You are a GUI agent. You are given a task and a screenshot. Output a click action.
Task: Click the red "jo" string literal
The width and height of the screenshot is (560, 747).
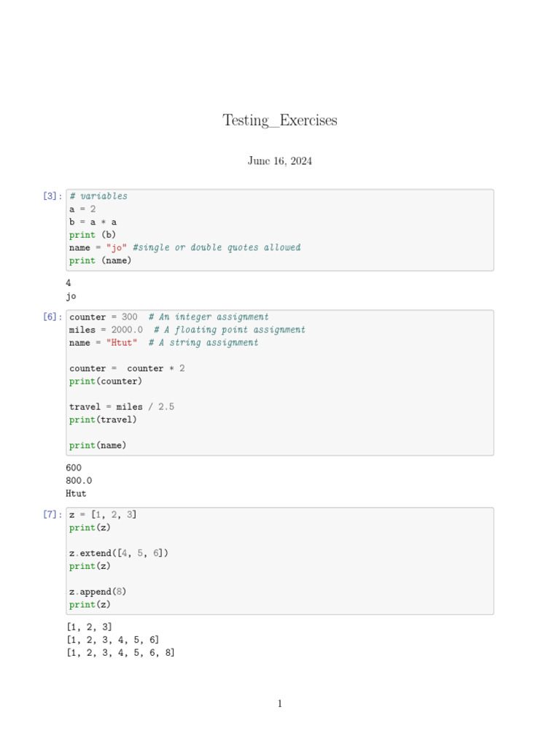pyautogui.click(x=117, y=247)
